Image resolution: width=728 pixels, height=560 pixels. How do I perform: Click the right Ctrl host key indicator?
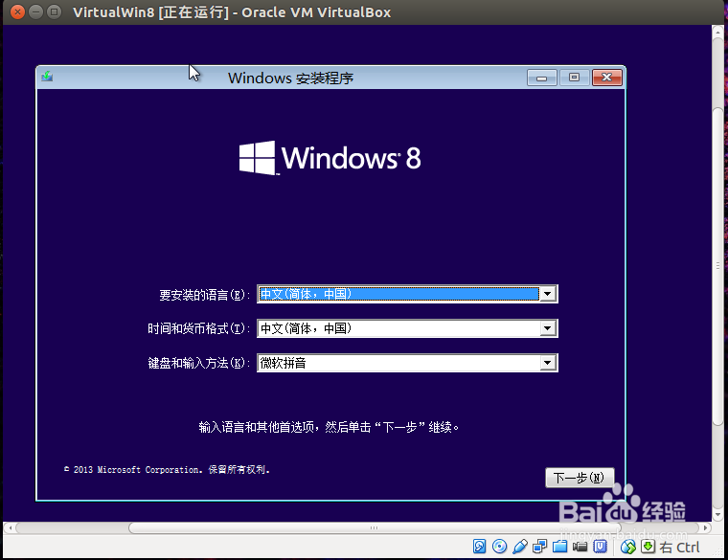680,548
